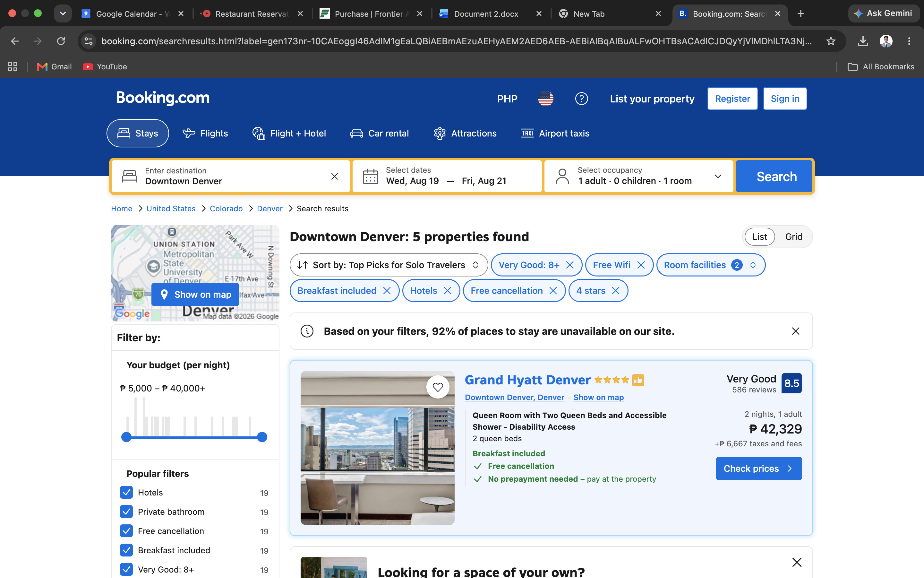The height and width of the screenshot is (578, 924).
Task: Open the Chrome apps grid icon
Action: tap(13, 66)
